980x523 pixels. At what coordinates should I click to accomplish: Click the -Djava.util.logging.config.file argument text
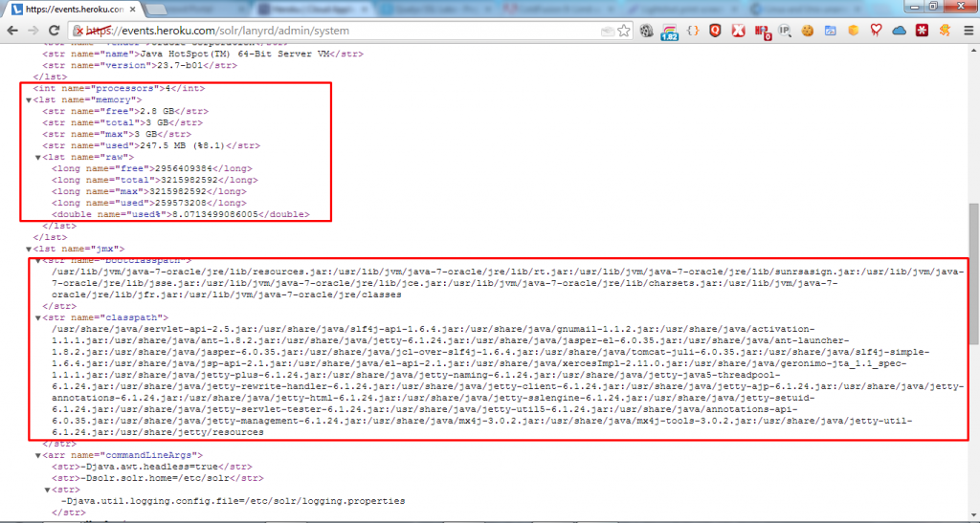(x=234, y=501)
